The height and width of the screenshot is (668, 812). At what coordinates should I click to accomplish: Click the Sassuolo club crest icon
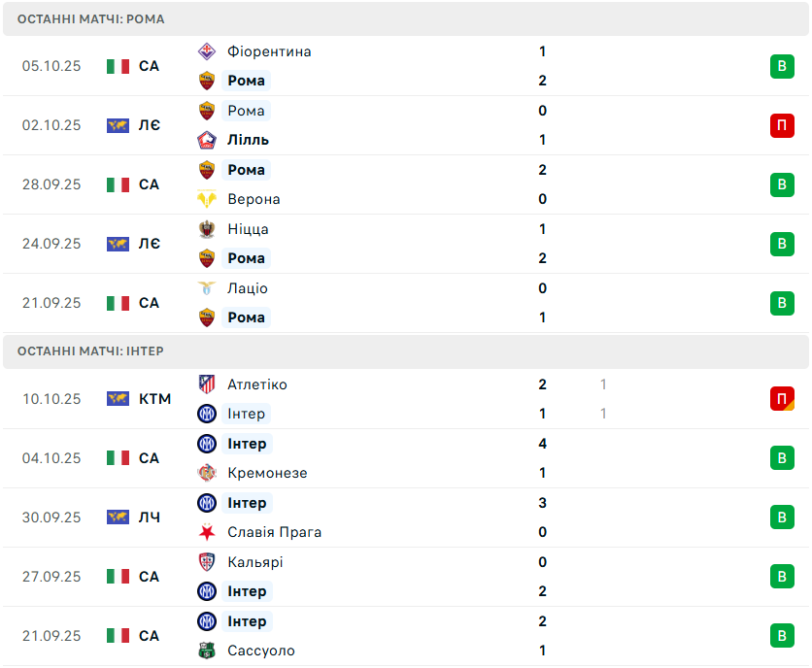pyautogui.click(x=207, y=651)
